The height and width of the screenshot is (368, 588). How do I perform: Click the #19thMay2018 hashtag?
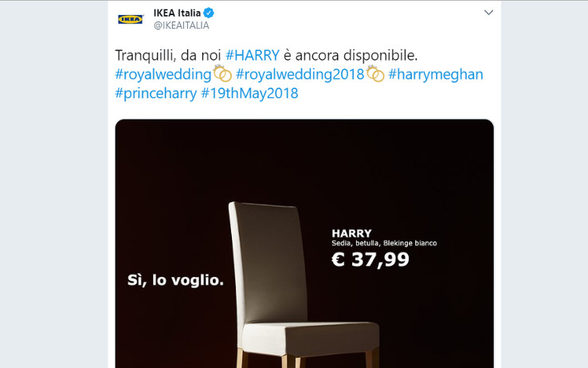point(249,93)
